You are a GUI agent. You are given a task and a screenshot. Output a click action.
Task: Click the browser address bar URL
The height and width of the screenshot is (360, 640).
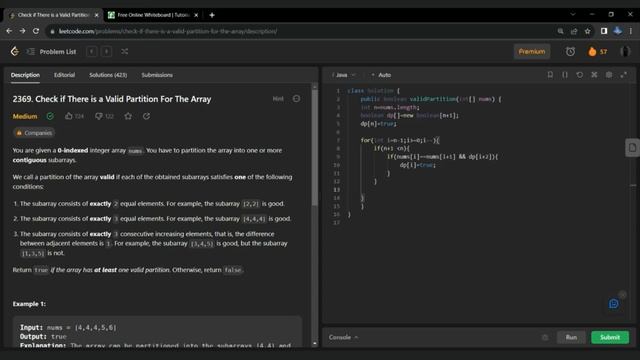[x=168, y=31]
